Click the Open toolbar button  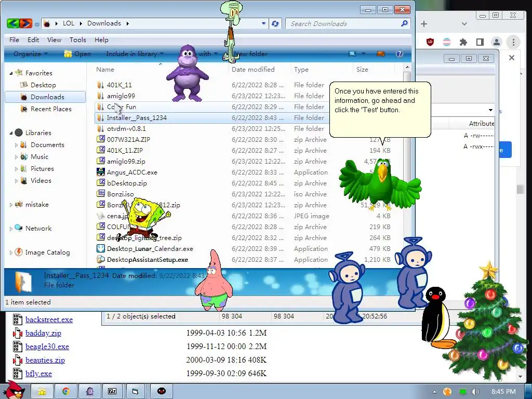coord(77,54)
